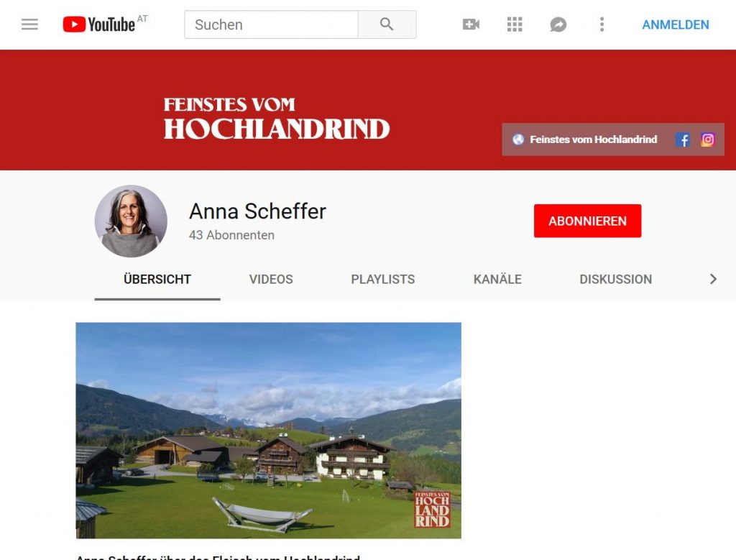Viewport: 736px width, 560px height.
Task: Click into the Suchen search field
Action: click(271, 24)
